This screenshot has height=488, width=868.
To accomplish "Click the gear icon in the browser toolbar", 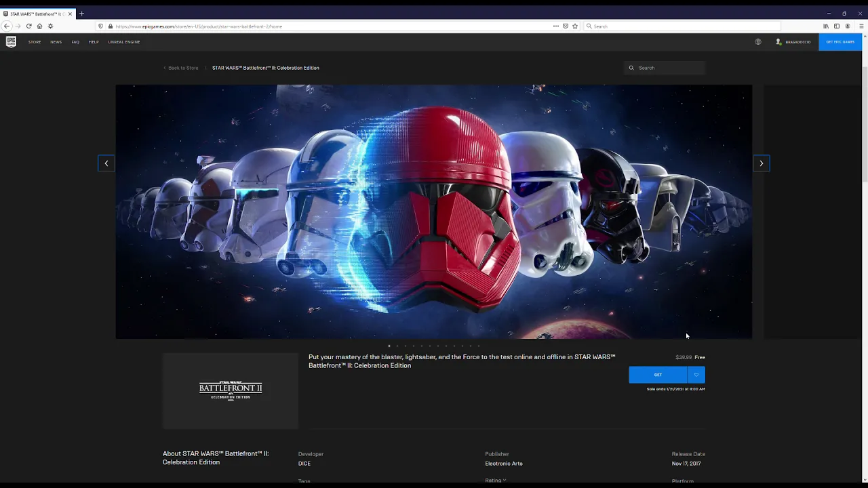I will pyautogui.click(x=50, y=26).
